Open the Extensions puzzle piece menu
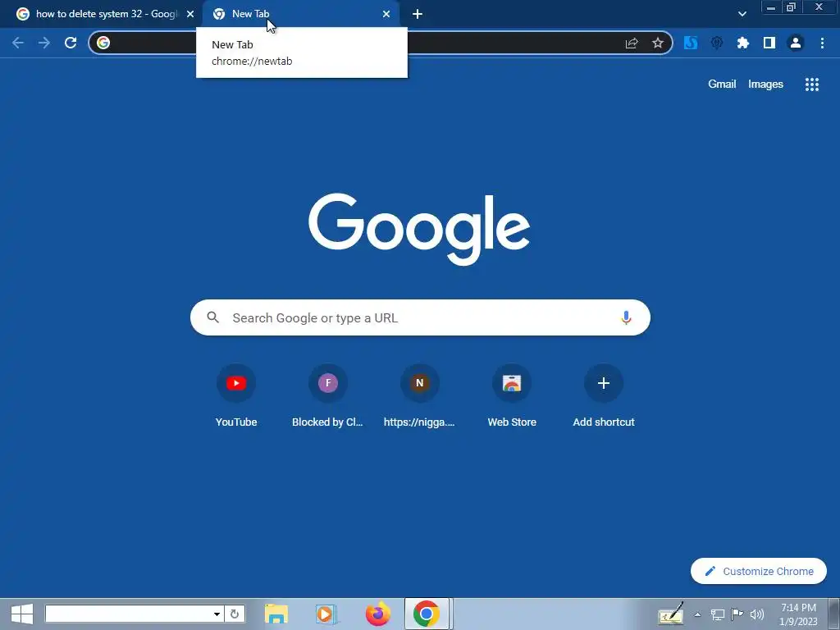This screenshot has width=840, height=630. point(743,43)
